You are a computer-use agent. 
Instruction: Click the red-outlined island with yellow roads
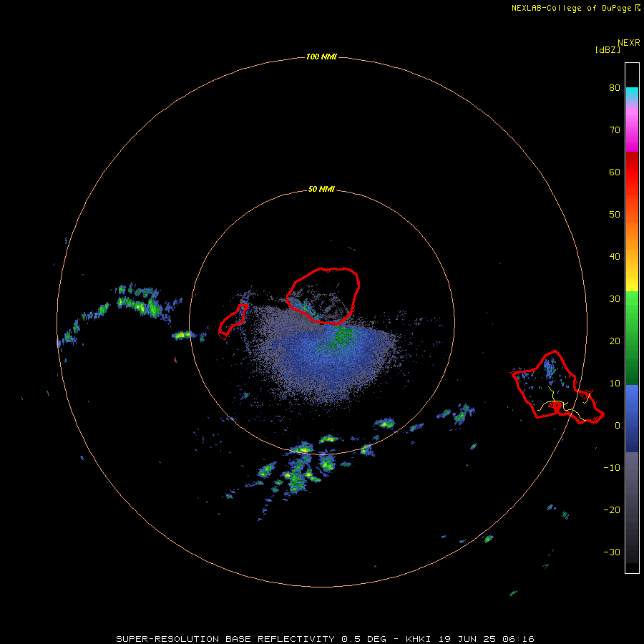[x=557, y=389]
